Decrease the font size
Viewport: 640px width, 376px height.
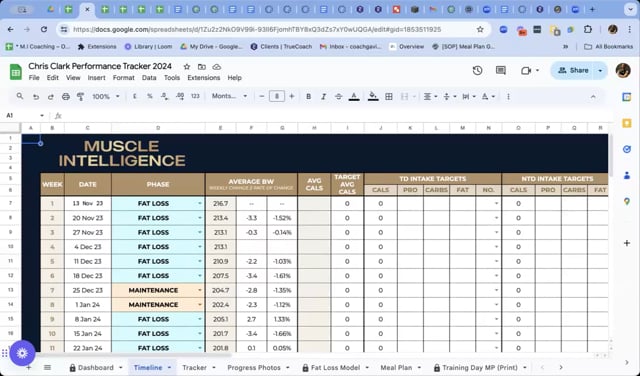point(262,96)
